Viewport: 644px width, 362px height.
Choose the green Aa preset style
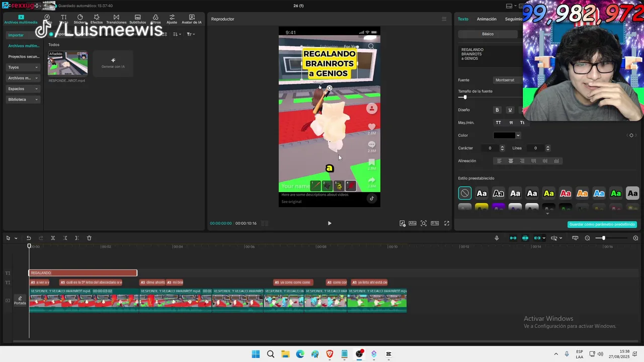point(616,193)
